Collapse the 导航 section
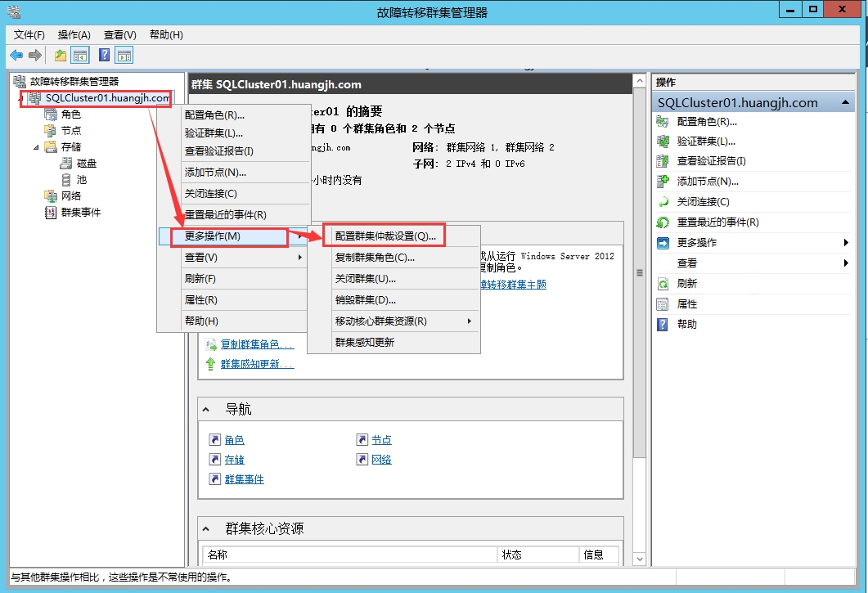Viewport: 868px width, 593px height. pyautogui.click(x=206, y=410)
